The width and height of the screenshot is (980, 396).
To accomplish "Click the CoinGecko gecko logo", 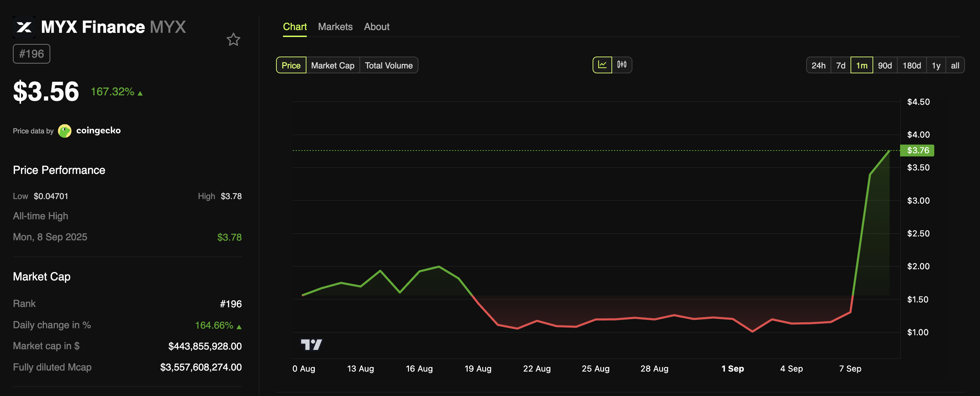I will 65,131.
